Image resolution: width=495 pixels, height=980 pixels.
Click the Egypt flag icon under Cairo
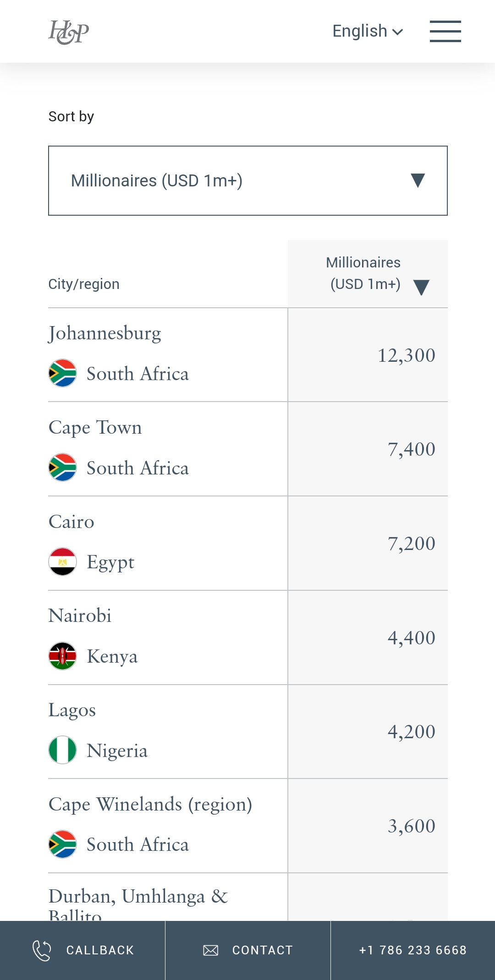[x=63, y=561]
